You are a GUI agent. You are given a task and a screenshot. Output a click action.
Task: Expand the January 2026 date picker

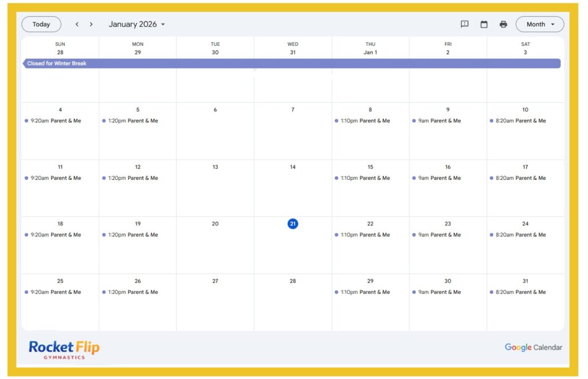(137, 24)
